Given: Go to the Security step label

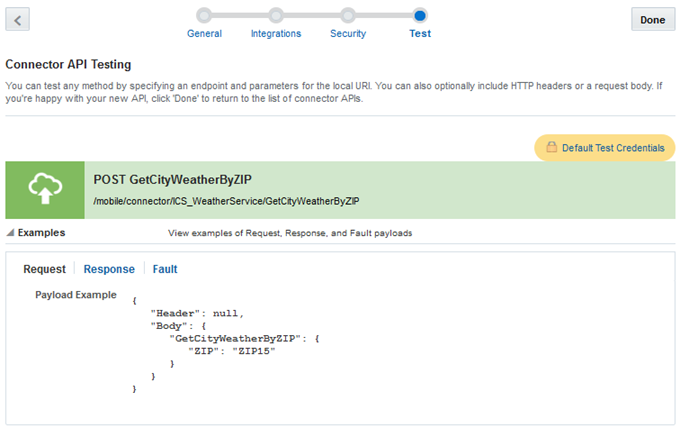Looking at the screenshot, I should [348, 34].
